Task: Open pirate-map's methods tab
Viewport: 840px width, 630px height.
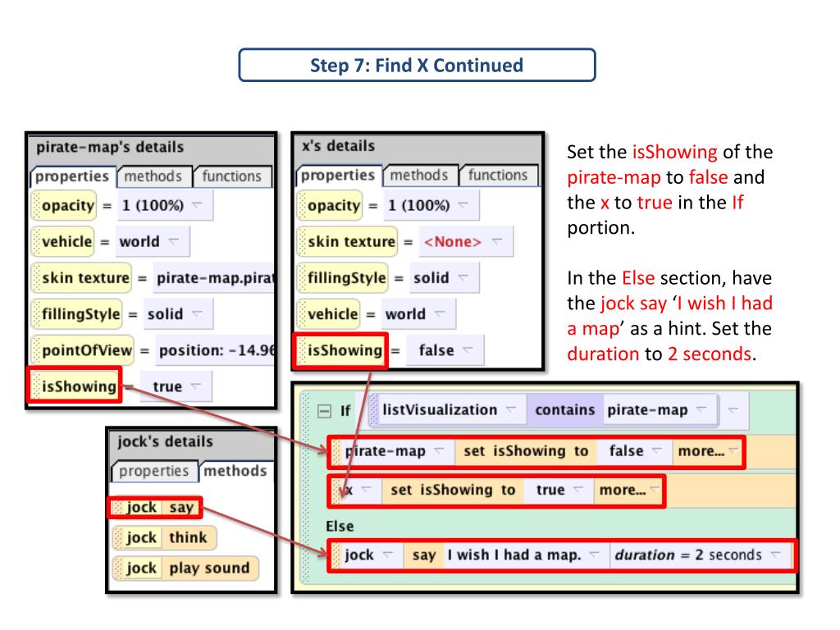Action: pyautogui.click(x=153, y=176)
